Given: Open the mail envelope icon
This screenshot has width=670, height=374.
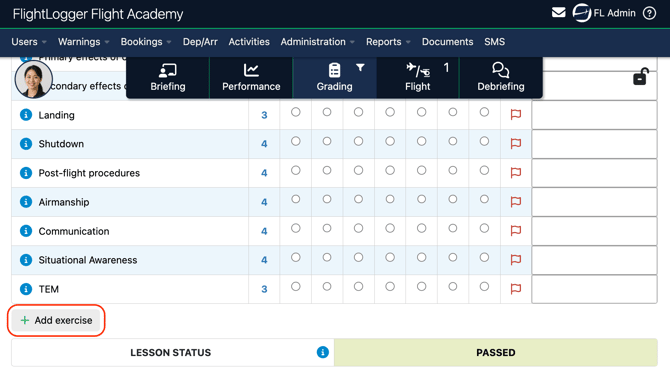Looking at the screenshot, I should point(558,13).
